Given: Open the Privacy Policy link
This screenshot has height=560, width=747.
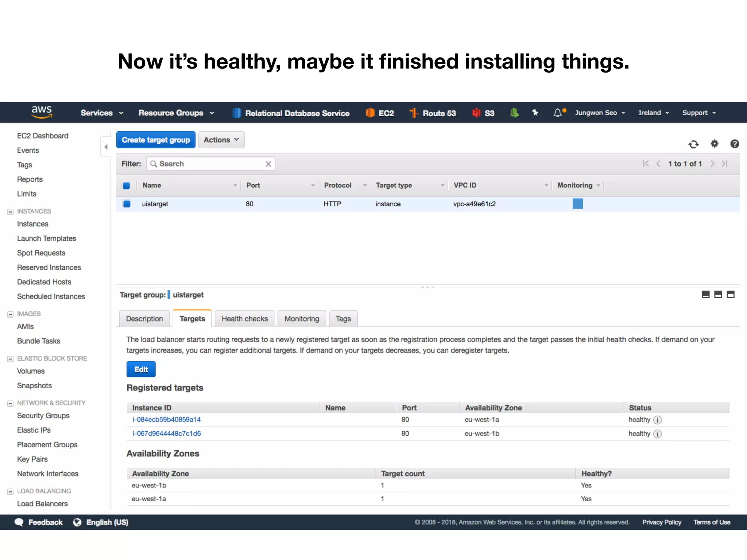Looking at the screenshot, I should (662, 522).
